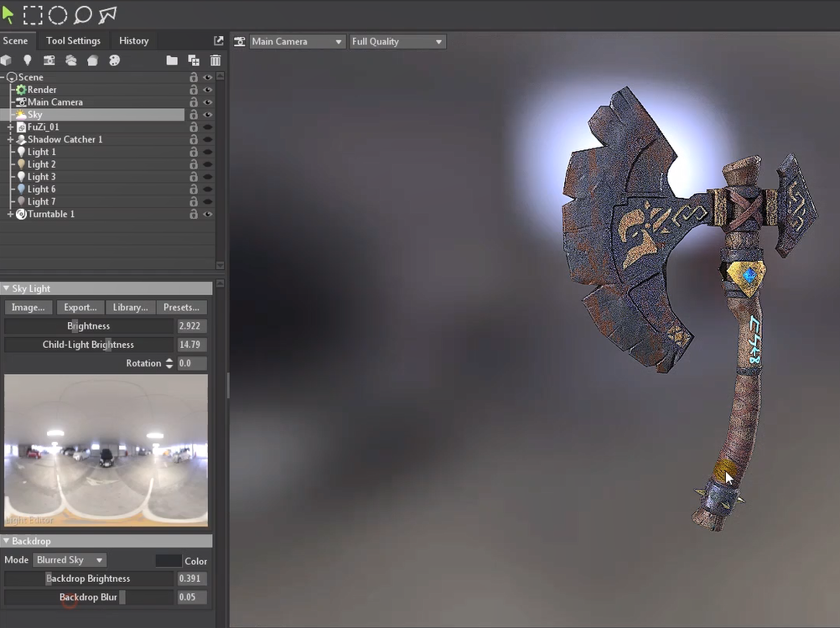Add a new camera to scene
This screenshot has width=840, height=628.
click(49, 60)
